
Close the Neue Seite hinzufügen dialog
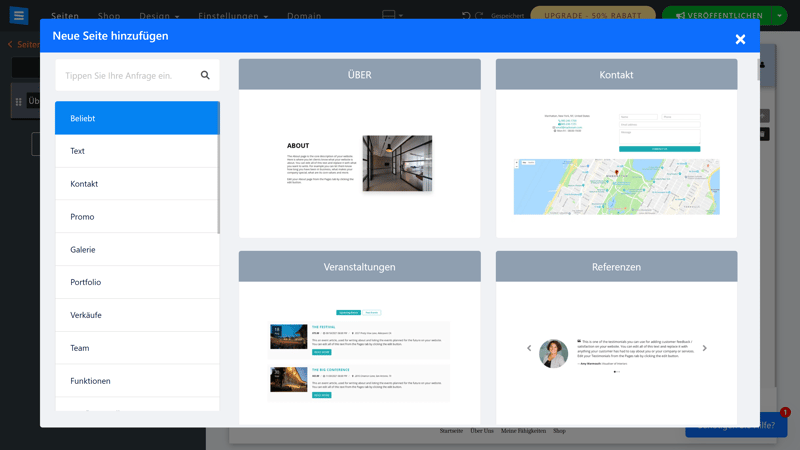pyautogui.click(x=740, y=39)
